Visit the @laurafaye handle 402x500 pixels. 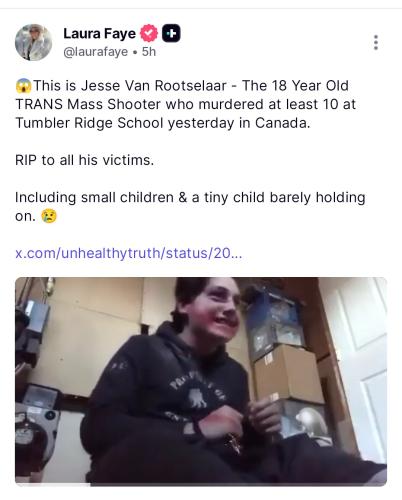[x=95, y=52]
